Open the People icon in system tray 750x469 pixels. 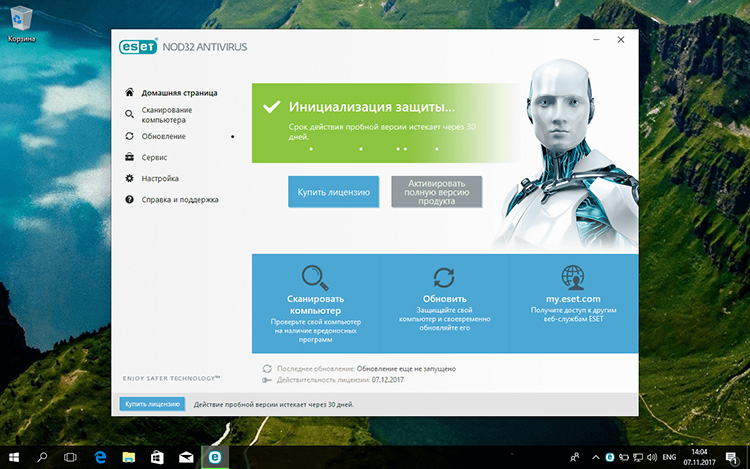coord(575,458)
